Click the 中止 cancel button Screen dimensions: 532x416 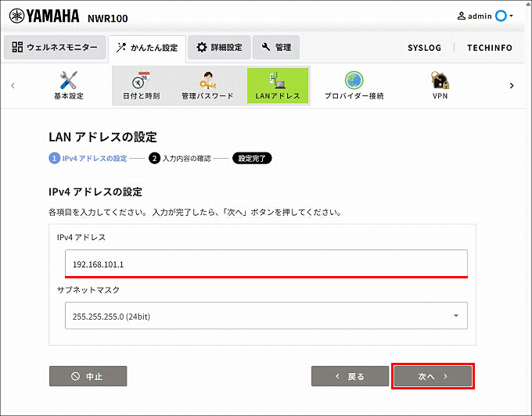[88, 376]
